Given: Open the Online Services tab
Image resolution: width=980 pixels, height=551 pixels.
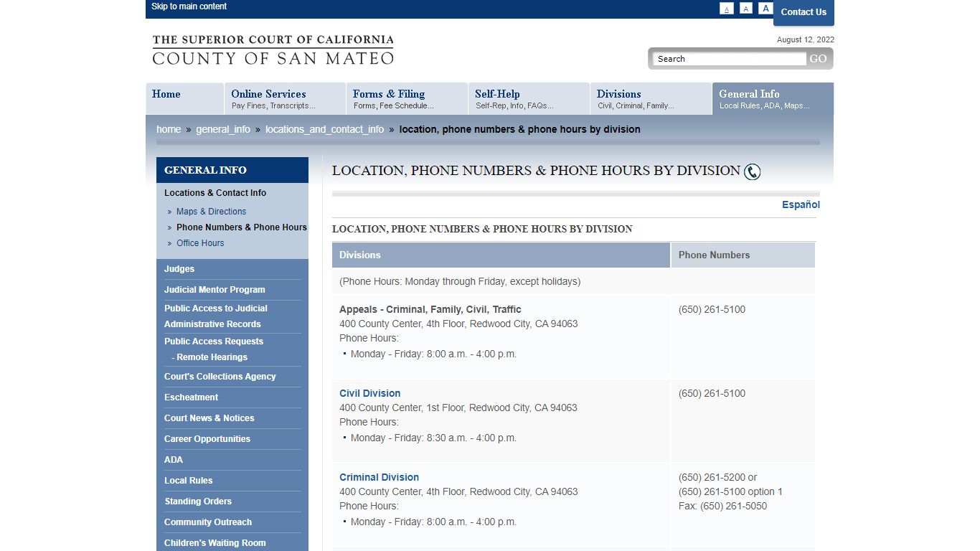Looking at the screenshot, I should pyautogui.click(x=285, y=98).
